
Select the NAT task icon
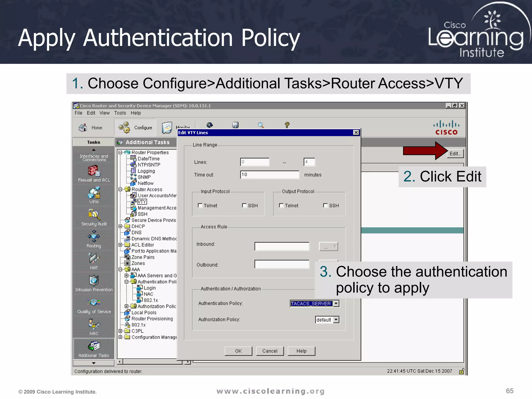[x=94, y=258]
